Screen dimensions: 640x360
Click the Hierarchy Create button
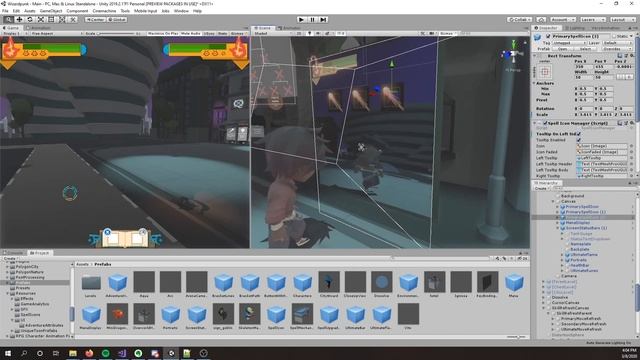tap(541, 188)
